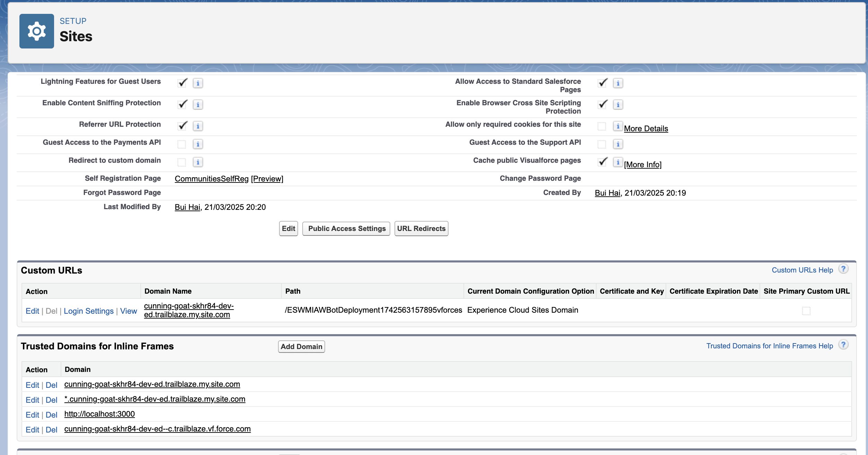Toggle Cache public Visualforce pages checkbox
The width and height of the screenshot is (868, 455).
602,162
